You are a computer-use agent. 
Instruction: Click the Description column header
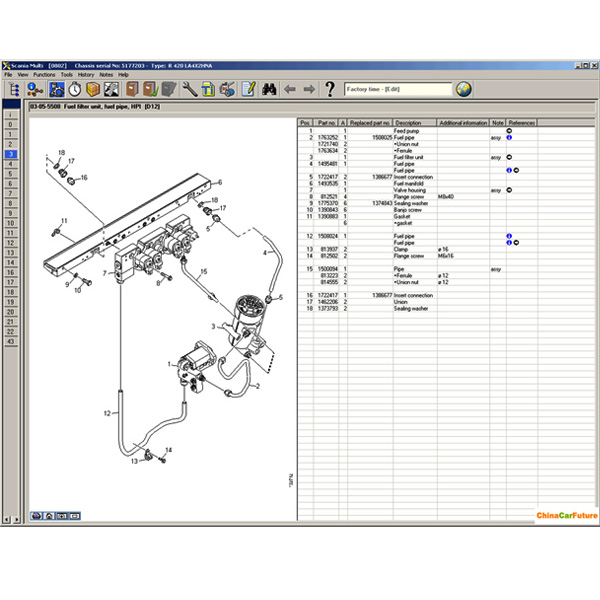point(414,122)
